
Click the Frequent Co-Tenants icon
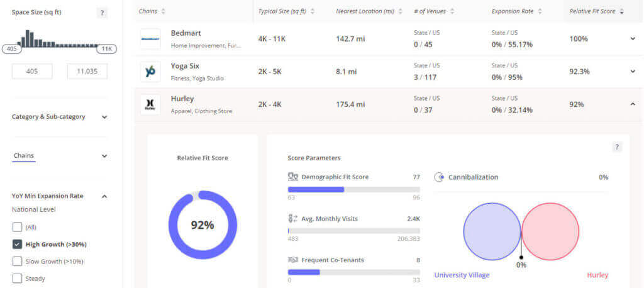coord(292,260)
